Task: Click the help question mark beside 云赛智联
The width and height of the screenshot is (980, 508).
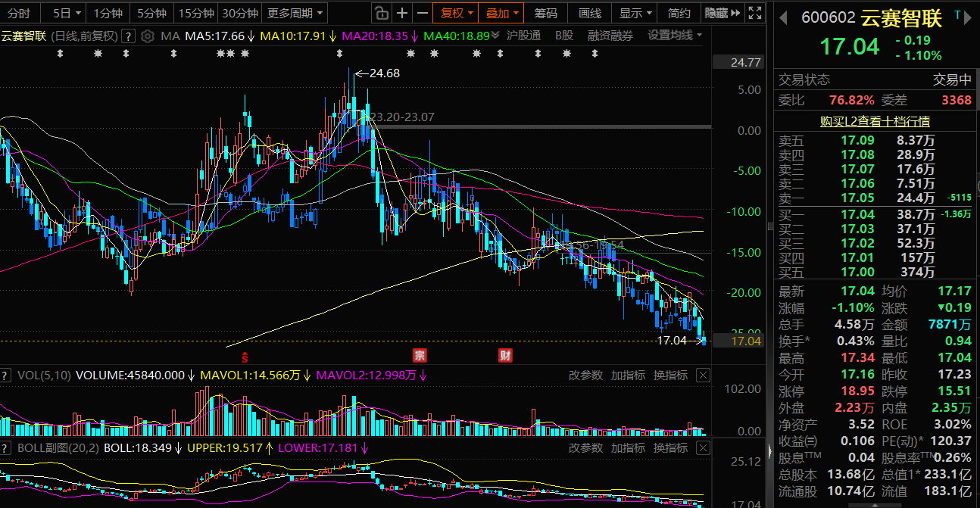Action: click(129, 36)
